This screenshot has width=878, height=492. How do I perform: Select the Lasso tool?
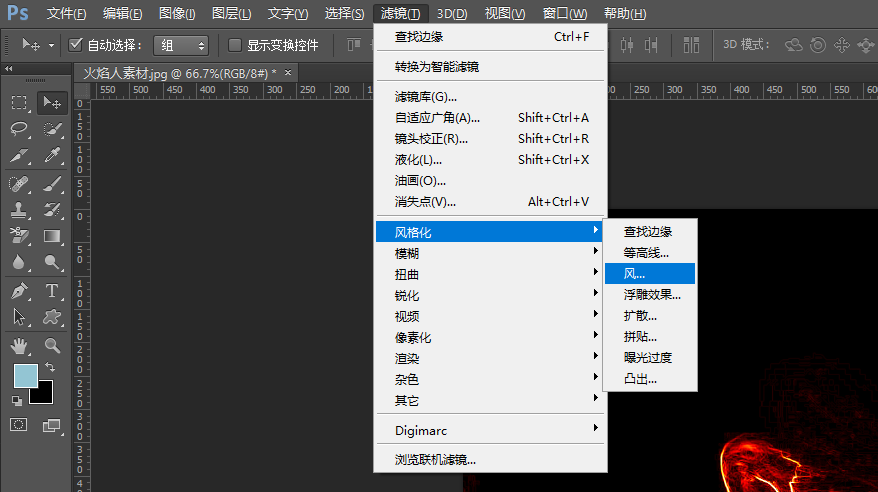[x=19, y=129]
